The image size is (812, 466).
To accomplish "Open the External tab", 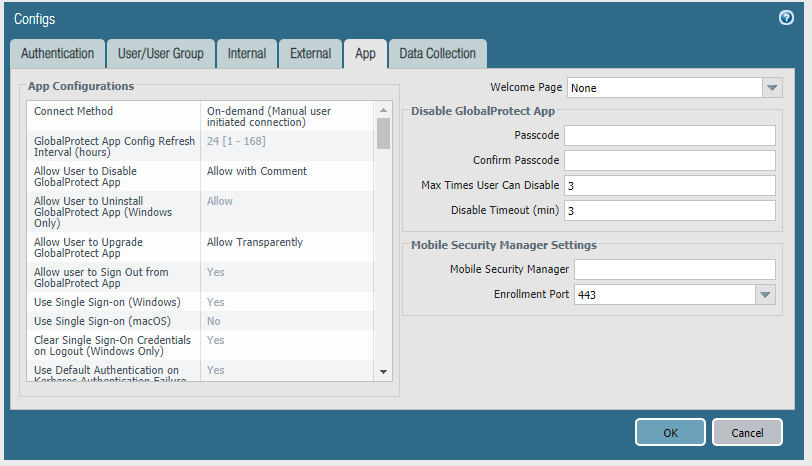I will [x=310, y=54].
